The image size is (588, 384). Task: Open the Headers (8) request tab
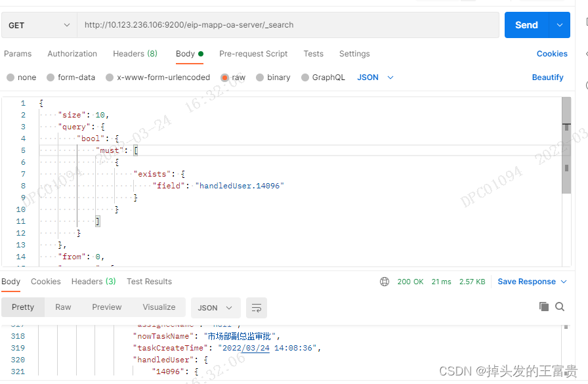pos(135,54)
